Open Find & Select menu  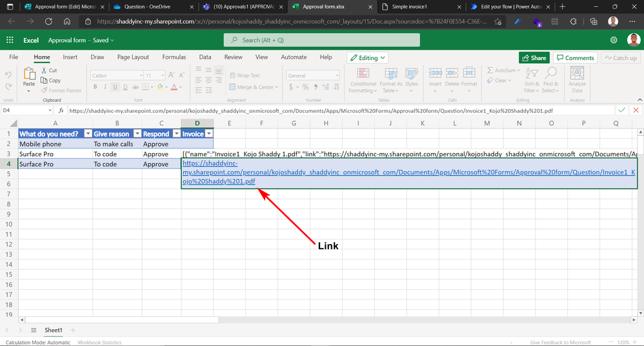coord(550,81)
